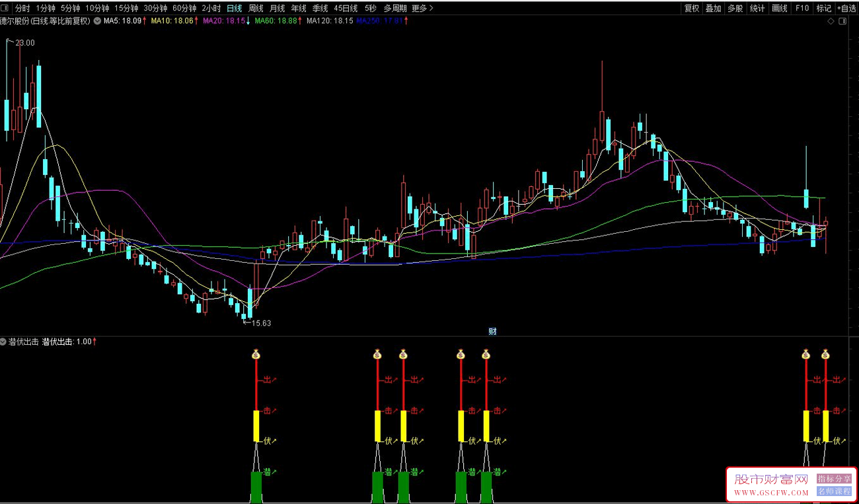Click the 标记 mark button
The image size is (859, 504).
824,9
